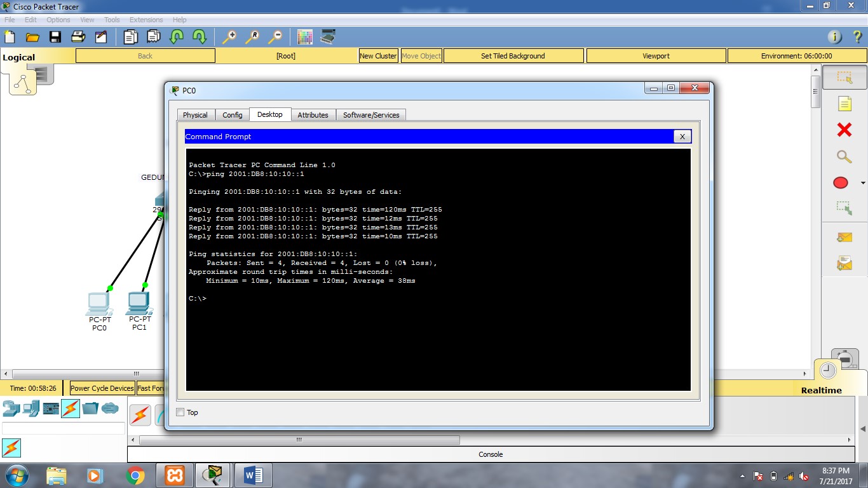
Task: Switch to the Logical workspace tab
Action: pos(19,57)
